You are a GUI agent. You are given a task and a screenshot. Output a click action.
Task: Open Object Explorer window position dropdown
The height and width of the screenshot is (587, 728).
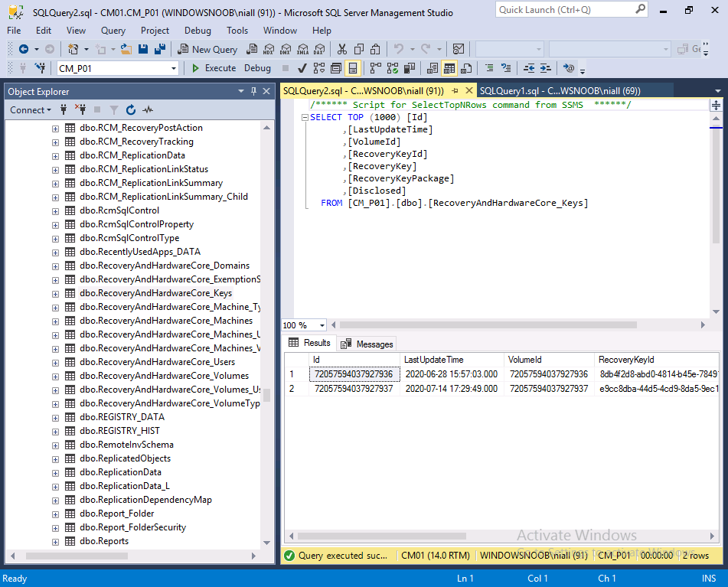click(241, 91)
